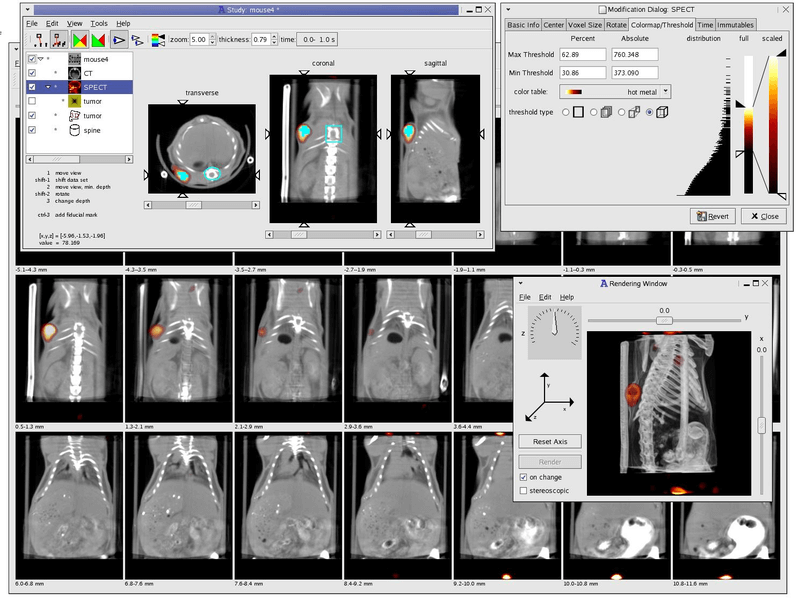Click the interpolated-frames threshold icon

(634, 112)
